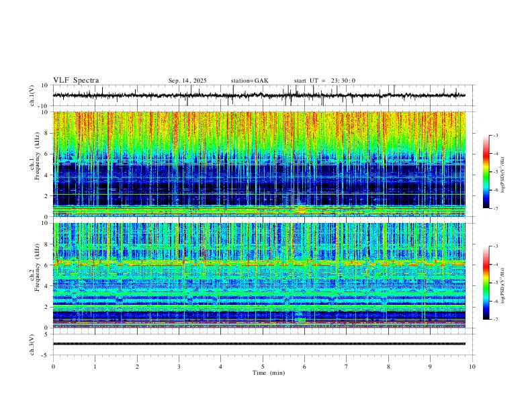Click the "8" kHz tick on ch.2 spectrogram axis
532x411 pixels.
coord(46,244)
